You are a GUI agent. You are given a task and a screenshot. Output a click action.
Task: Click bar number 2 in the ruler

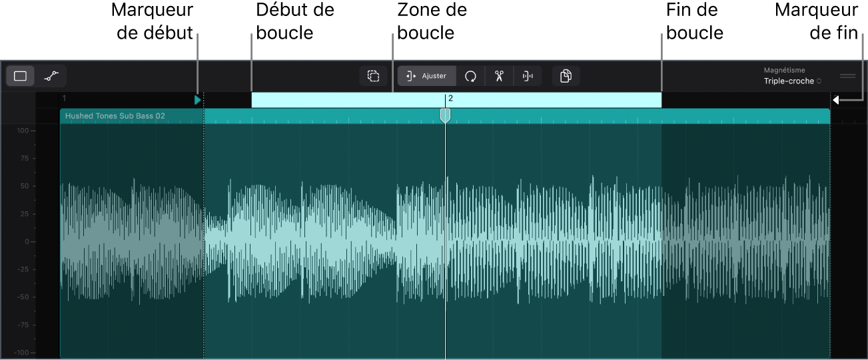click(x=450, y=98)
